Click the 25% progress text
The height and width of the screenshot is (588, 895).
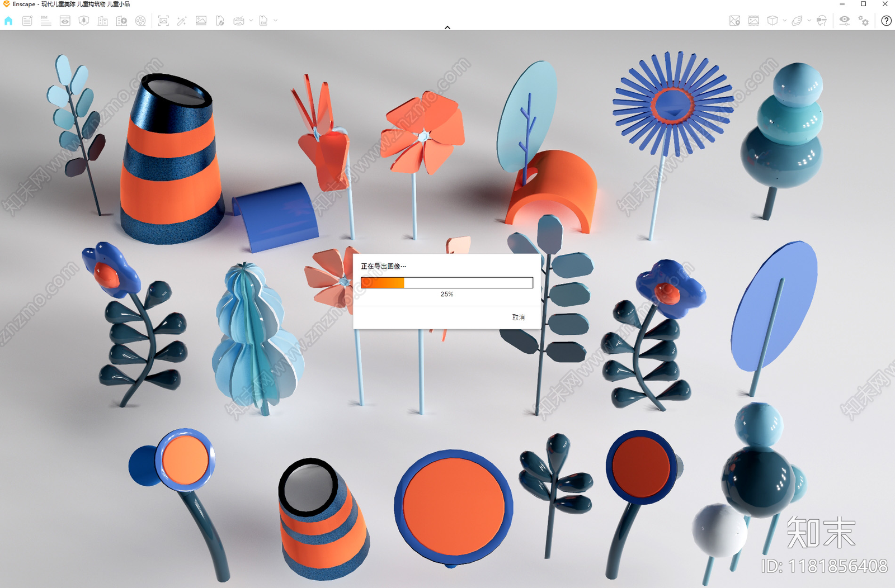click(447, 294)
